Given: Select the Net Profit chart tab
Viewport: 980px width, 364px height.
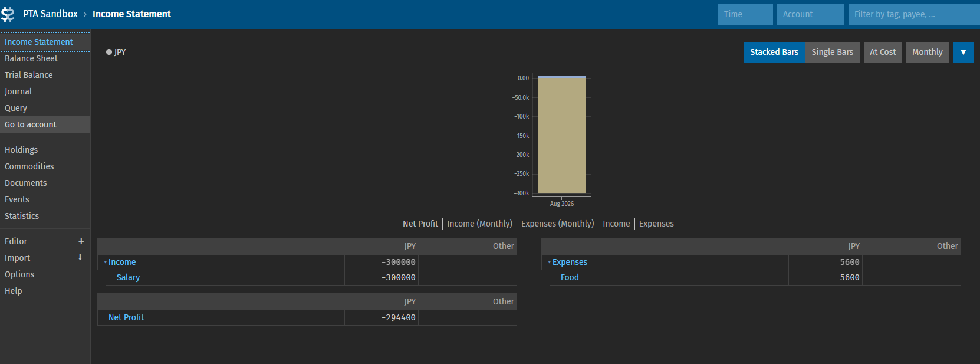Looking at the screenshot, I should point(420,224).
